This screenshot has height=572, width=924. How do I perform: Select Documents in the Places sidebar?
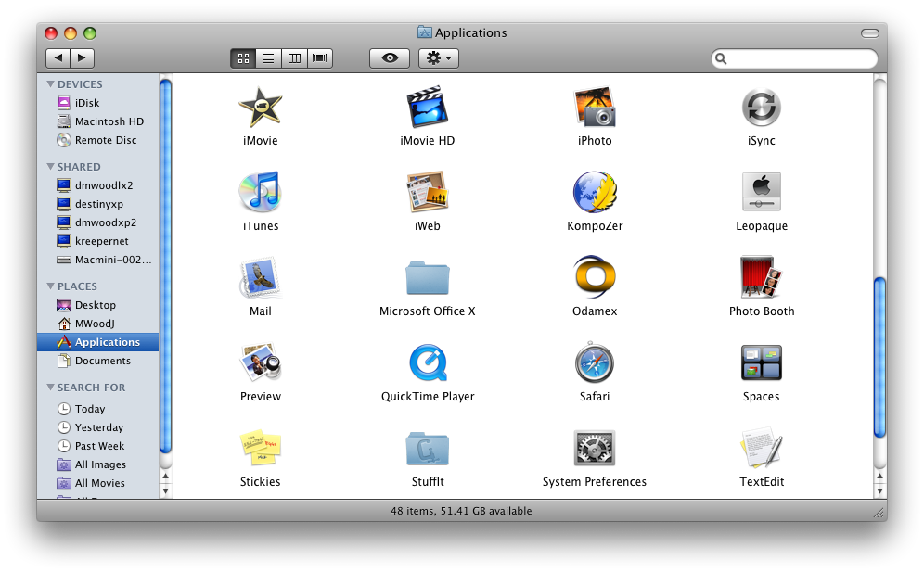coord(102,361)
